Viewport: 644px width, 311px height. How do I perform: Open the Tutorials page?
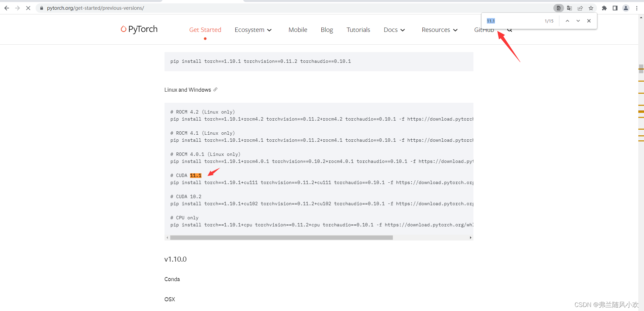(x=358, y=30)
